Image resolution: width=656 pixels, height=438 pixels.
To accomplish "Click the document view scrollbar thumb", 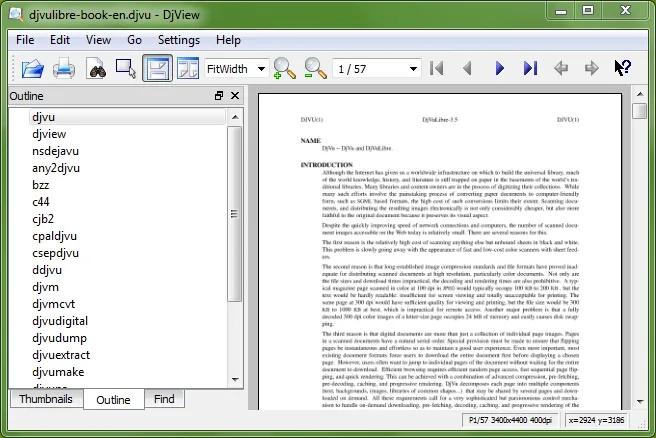I will tap(640, 111).
